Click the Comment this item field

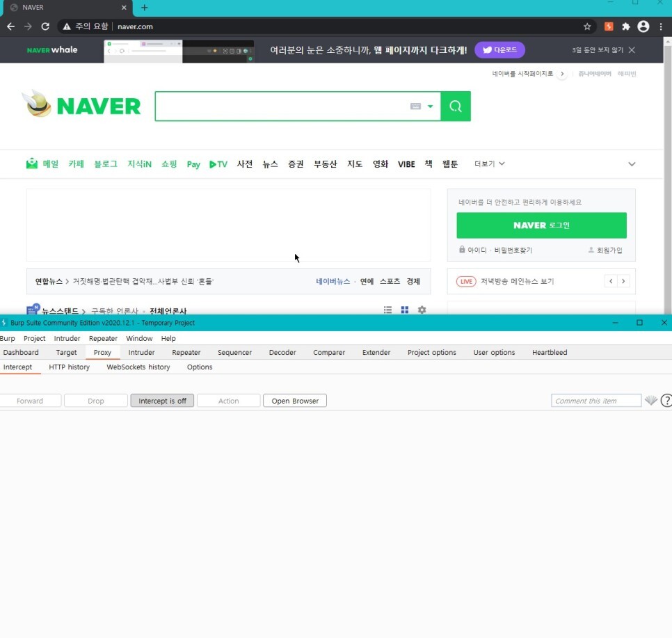click(596, 401)
